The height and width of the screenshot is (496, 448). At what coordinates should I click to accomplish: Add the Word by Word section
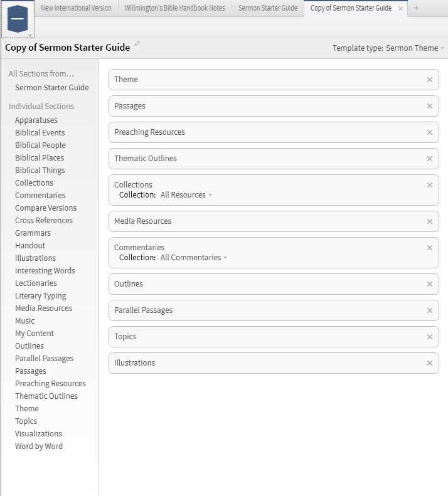point(39,446)
